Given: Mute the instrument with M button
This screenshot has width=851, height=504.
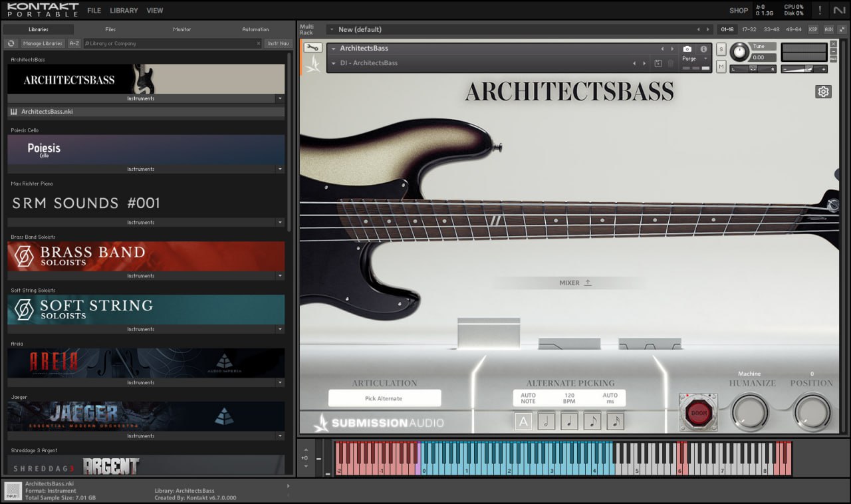Looking at the screenshot, I should point(721,66).
